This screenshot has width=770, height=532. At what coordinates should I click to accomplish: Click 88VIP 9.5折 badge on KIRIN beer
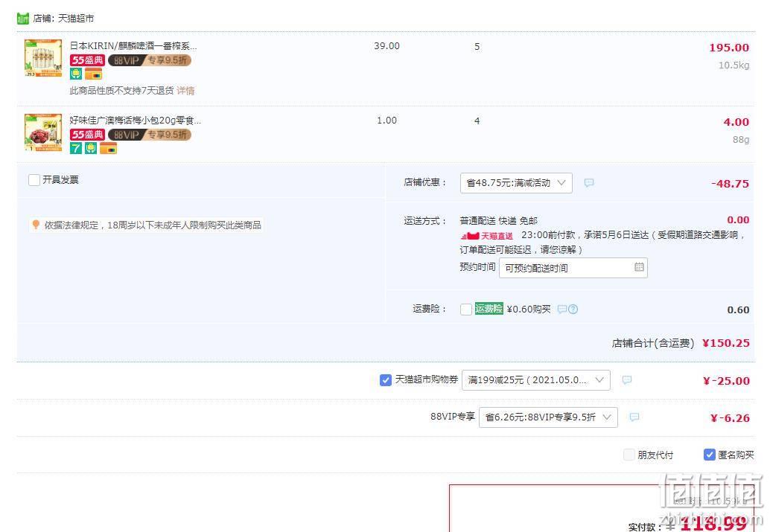tap(149, 60)
